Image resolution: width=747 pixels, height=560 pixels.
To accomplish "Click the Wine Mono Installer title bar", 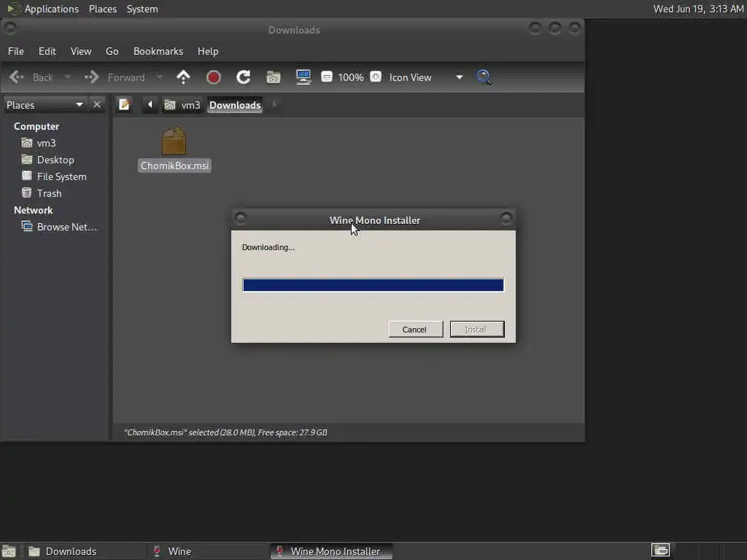I will coord(374,220).
